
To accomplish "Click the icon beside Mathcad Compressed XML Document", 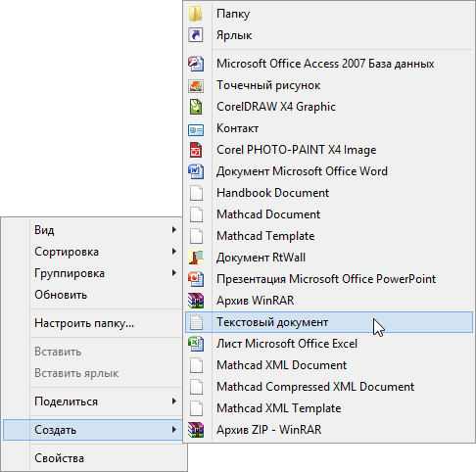I will point(196,387).
